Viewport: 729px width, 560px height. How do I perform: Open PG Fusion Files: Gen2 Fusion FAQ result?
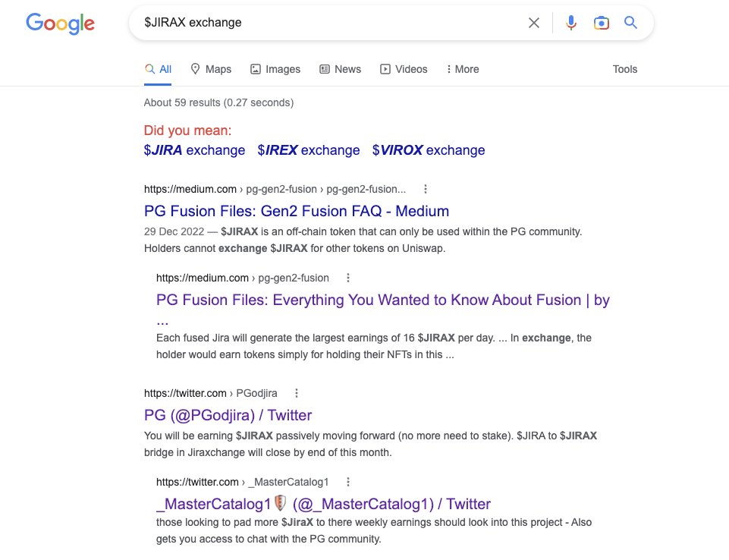297,211
